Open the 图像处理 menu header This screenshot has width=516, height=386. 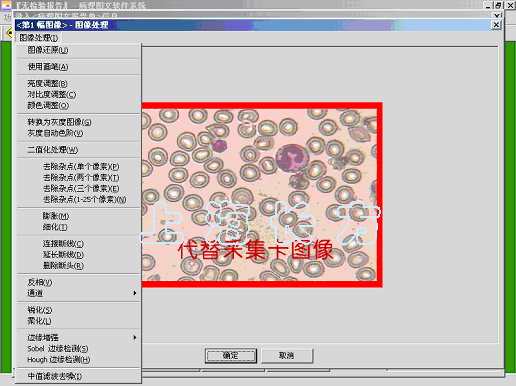point(39,38)
